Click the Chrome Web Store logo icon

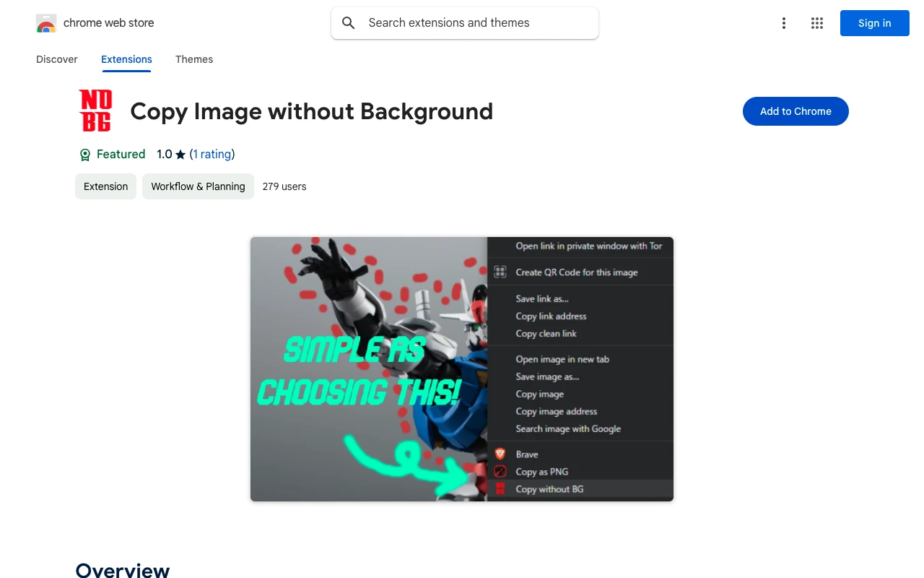pos(46,23)
